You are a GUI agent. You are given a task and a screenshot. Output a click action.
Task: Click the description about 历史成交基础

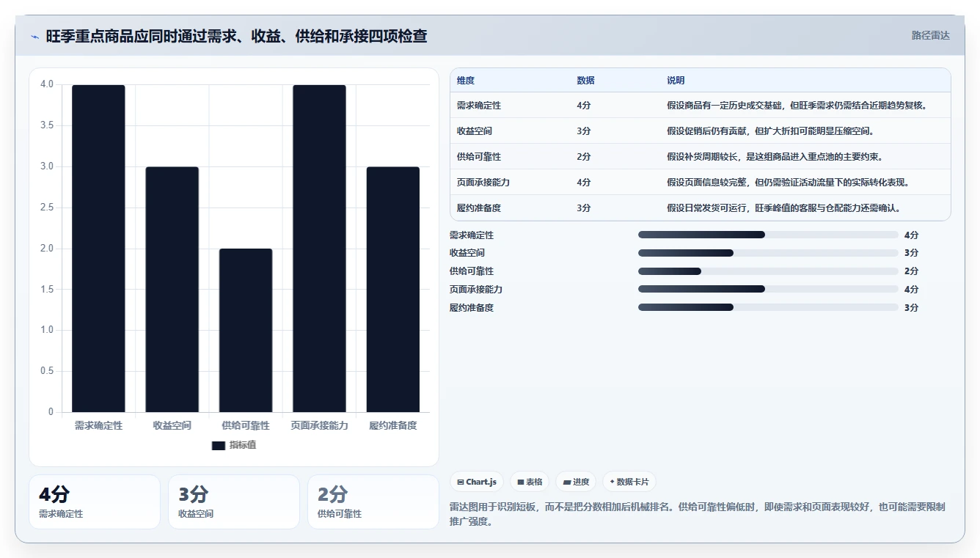coord(797,106)
